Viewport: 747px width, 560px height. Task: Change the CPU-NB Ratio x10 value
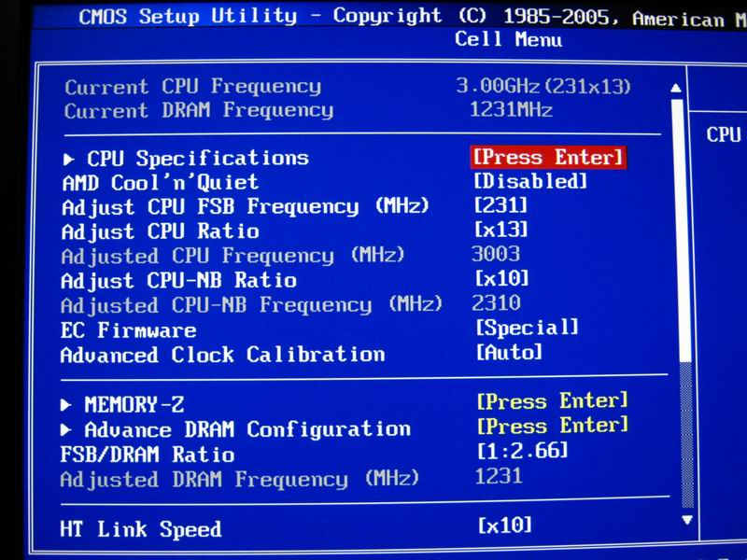[x=502, y=278]
